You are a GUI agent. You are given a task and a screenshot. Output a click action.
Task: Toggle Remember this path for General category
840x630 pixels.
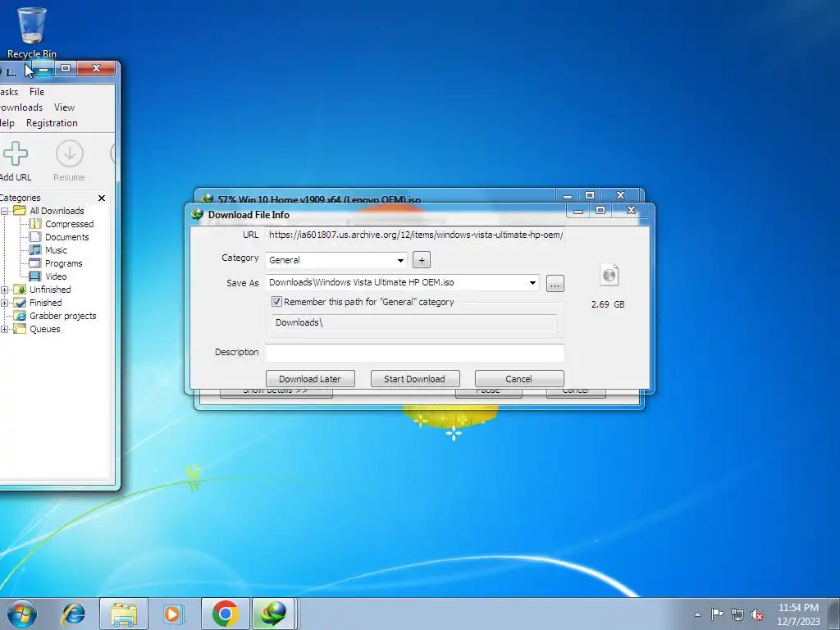[x=276, y=302]
